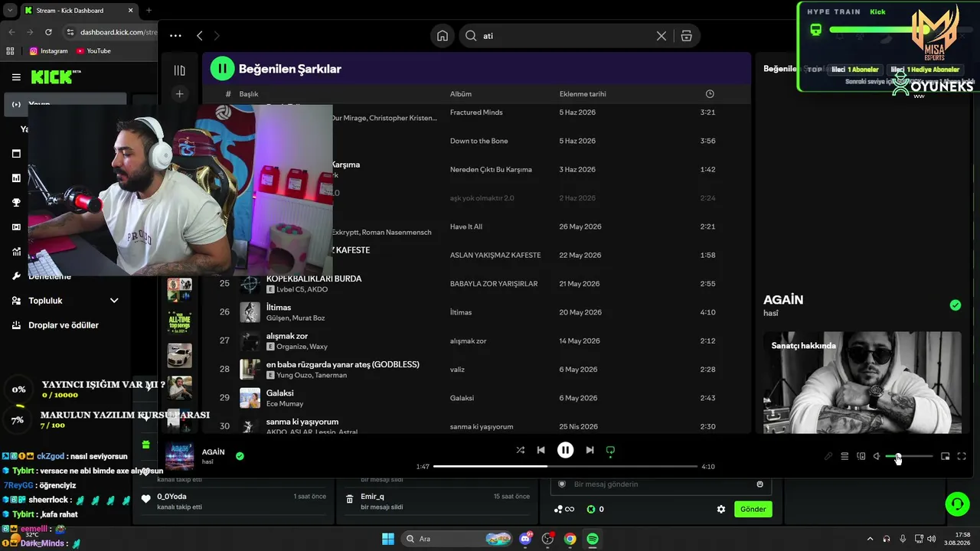Image resolution: width=980 pixels, height=551 pixels.
Task: Close the Stream - Kick Dashboard tab
Action: point(131,11)
